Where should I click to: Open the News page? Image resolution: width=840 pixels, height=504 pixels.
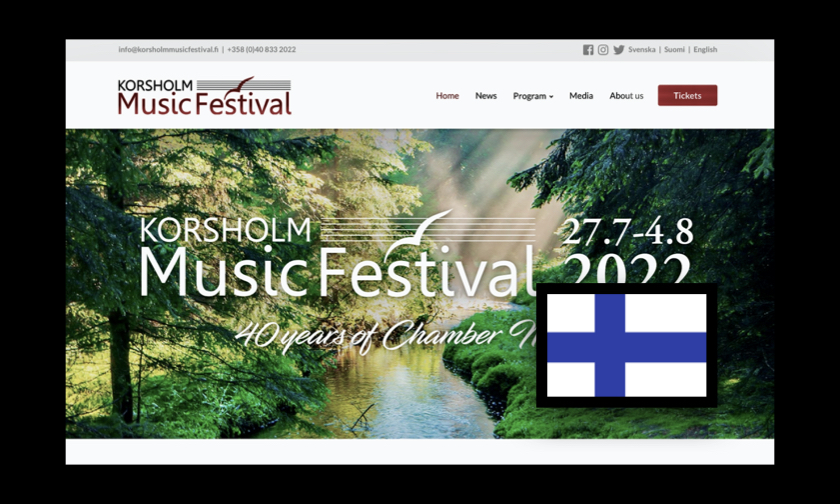coord(486,96)
